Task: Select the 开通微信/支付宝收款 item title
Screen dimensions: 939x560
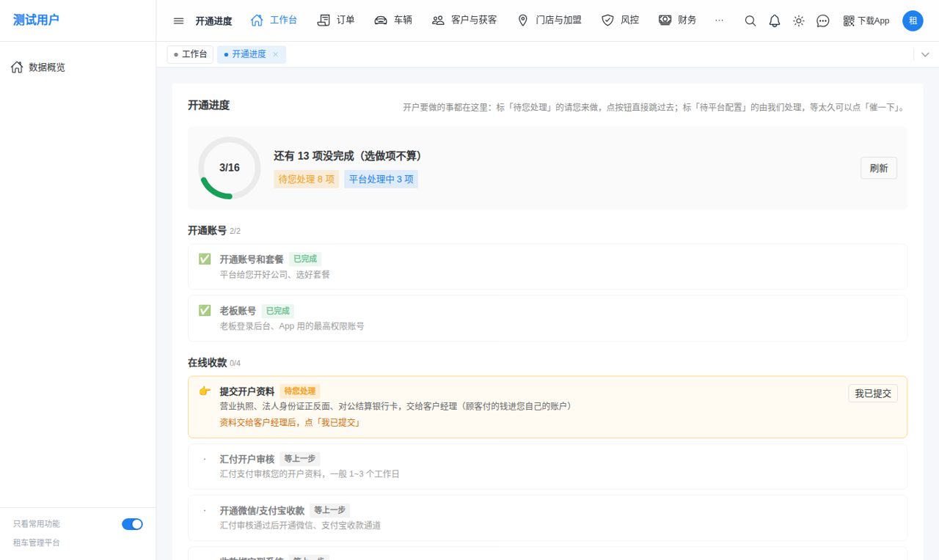Action: [x=262, y=511]
